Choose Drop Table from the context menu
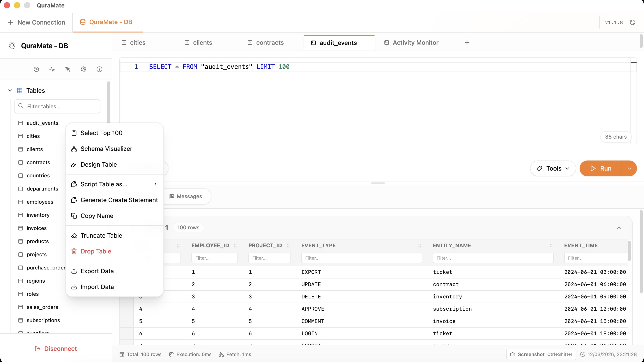This screenshot has height=362, width=644. [96, 251]
